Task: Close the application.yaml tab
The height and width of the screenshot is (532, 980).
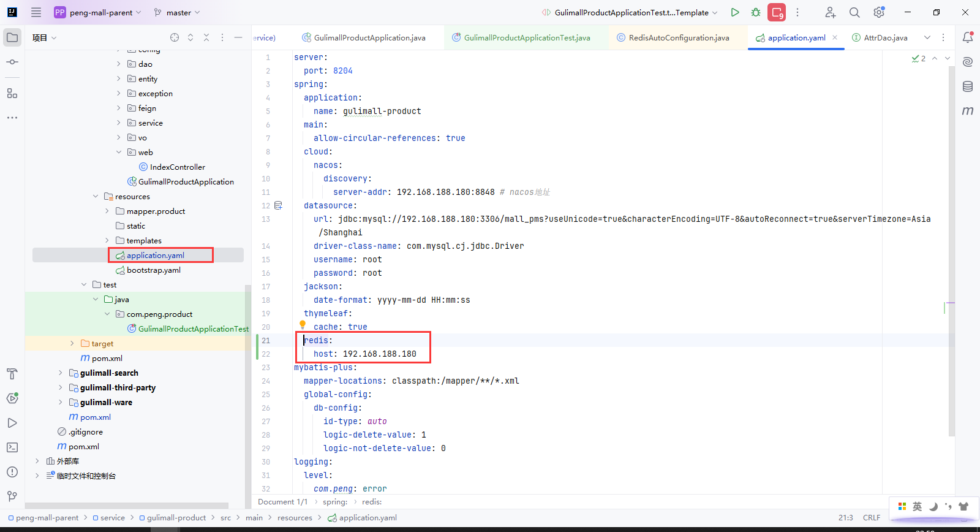Action: click(x=835, y=37)
